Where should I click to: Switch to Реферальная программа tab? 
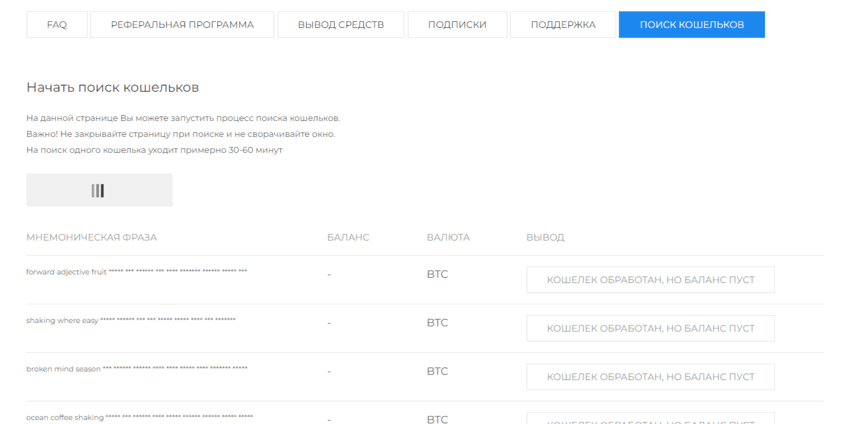[x=182, y=25]
